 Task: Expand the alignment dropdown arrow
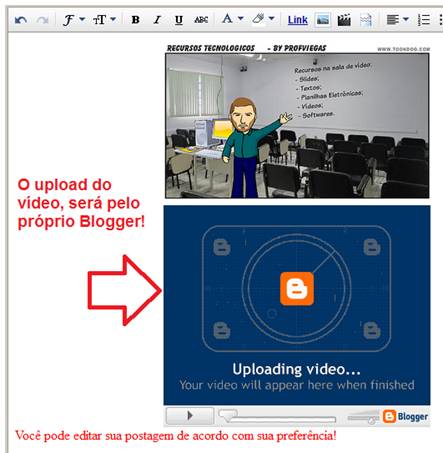coord(406,19)
